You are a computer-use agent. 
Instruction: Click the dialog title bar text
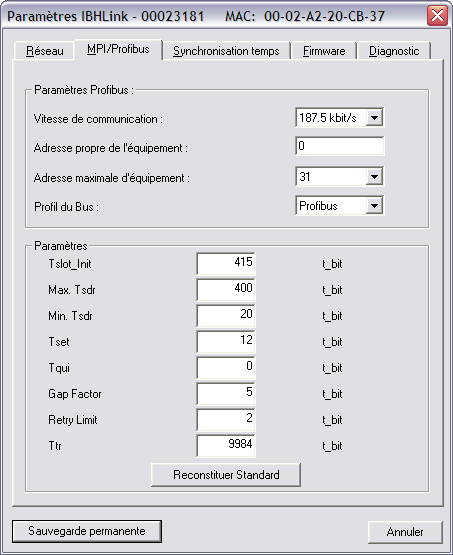(196, 16)
